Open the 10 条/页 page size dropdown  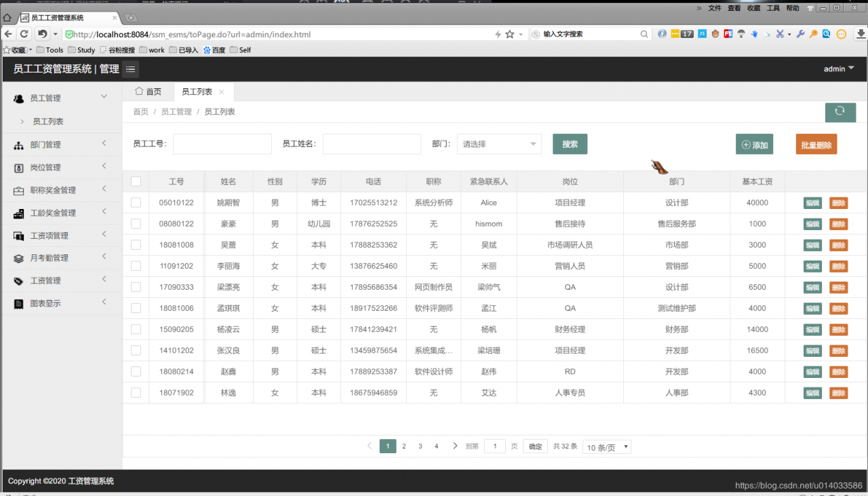(x=607, y=447)
